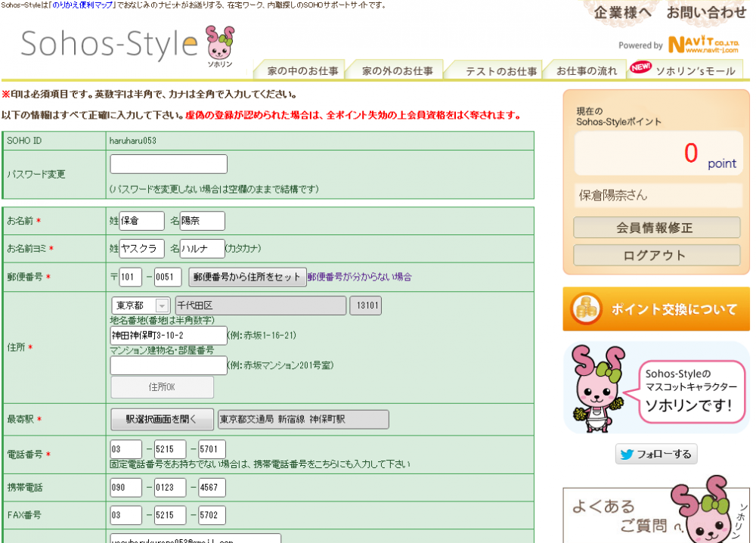Click the 携帯電話 field 0123
Viewport: 756px width, 543px height.
[170, 488]
